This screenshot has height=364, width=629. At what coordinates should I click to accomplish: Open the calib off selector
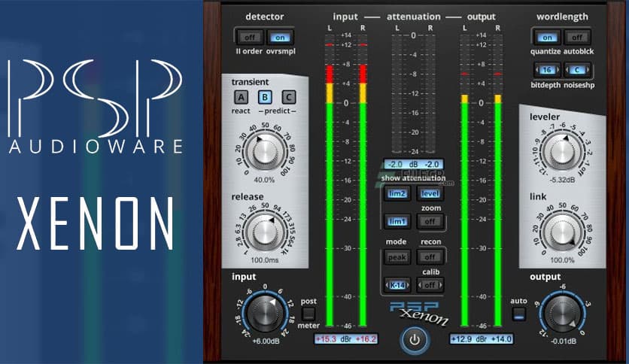click(430, 285)
